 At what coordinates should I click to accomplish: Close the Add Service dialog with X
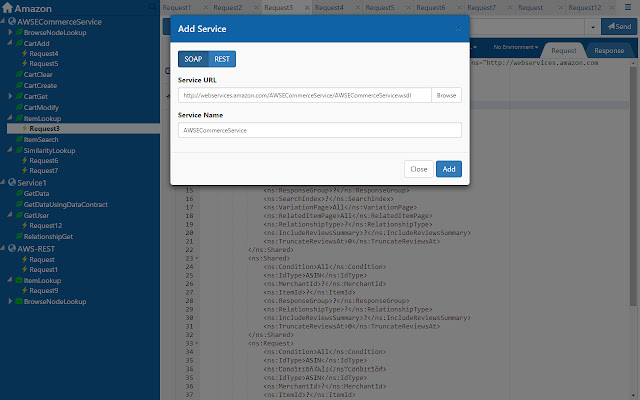click(x=459, y=29)
